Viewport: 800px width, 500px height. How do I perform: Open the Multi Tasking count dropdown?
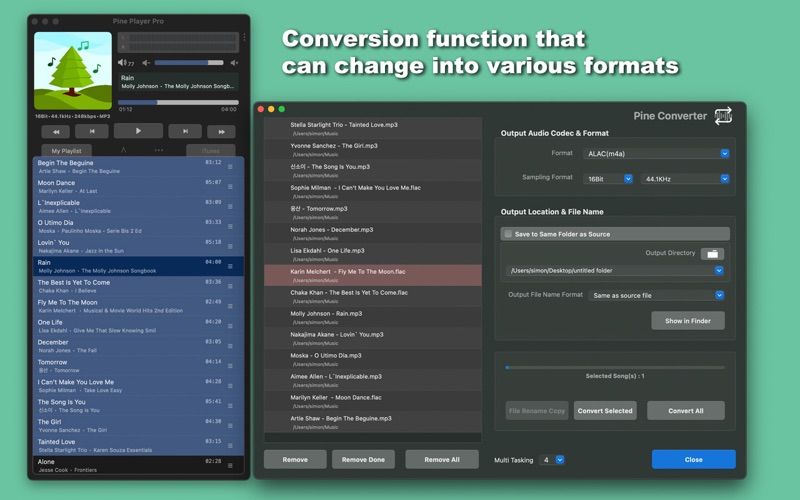(x=552, y=460)
